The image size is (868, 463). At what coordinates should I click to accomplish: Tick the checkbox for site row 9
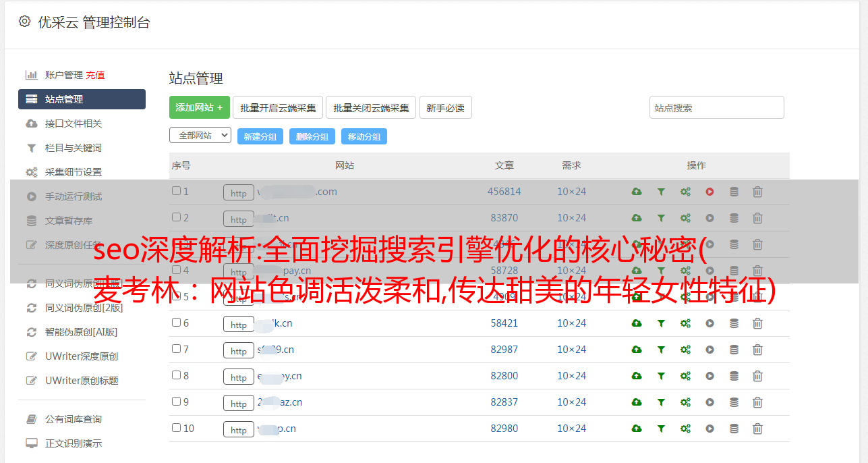[176, 402]
